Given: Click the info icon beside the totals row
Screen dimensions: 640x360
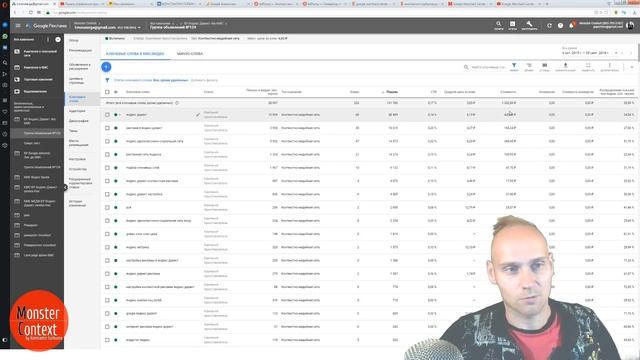Looking at the screenshot, I should point(177,103).
